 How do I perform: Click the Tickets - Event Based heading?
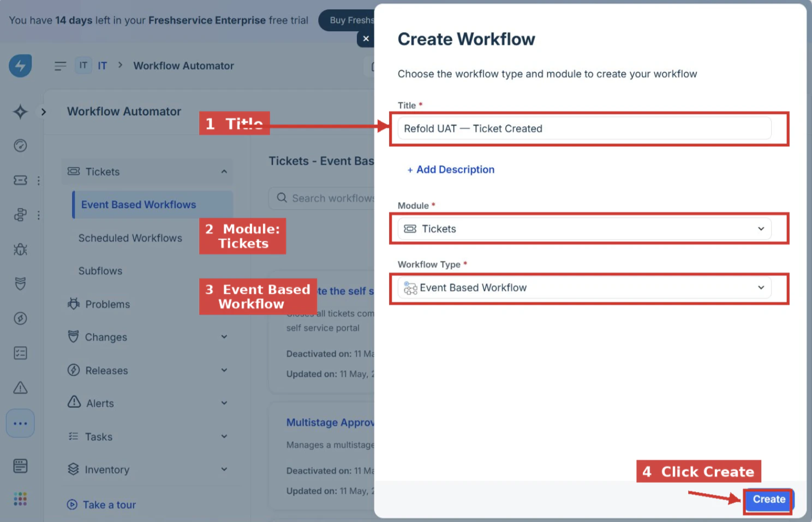[x=321, y=161]
